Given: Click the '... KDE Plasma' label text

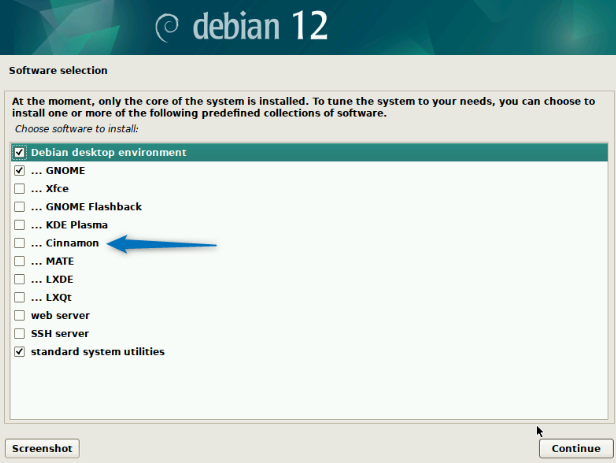Looking at the screenshot, I should point(70,225).
